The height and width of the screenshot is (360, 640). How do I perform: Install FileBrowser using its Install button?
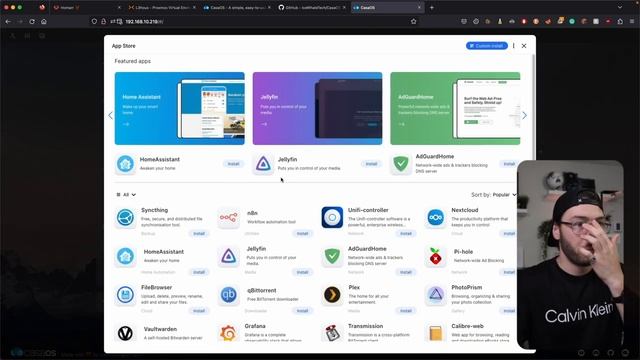[x=199, y=311]
